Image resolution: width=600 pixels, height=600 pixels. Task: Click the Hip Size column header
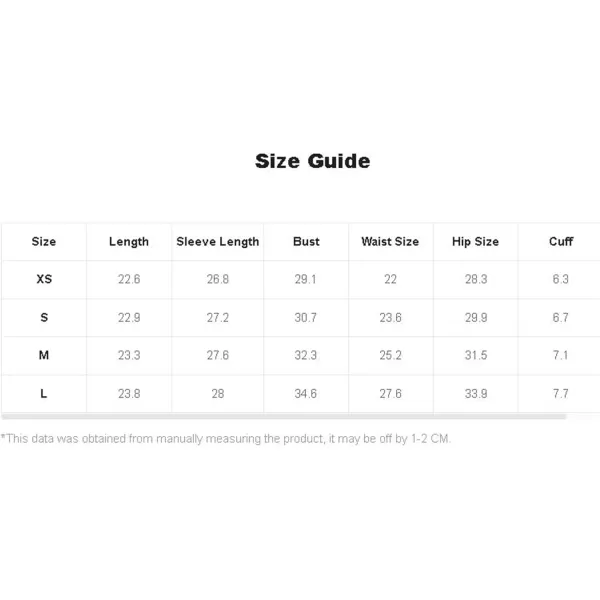coord(476,242)
